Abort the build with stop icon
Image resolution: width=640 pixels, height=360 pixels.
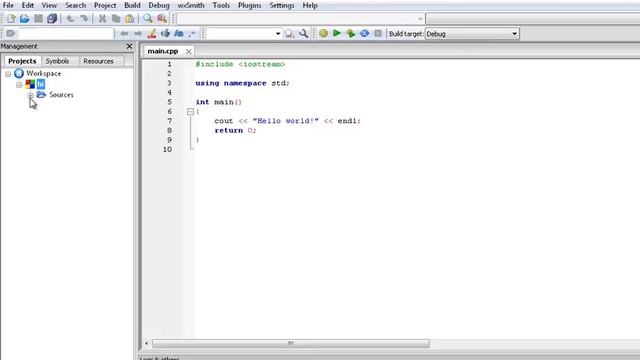378,33
